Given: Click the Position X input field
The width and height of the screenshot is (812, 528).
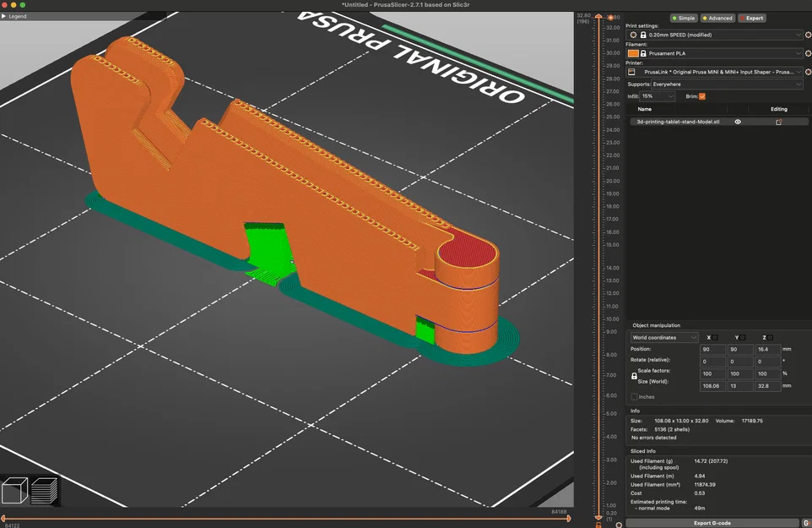Looking at the screenshot, I should point(712,349).
